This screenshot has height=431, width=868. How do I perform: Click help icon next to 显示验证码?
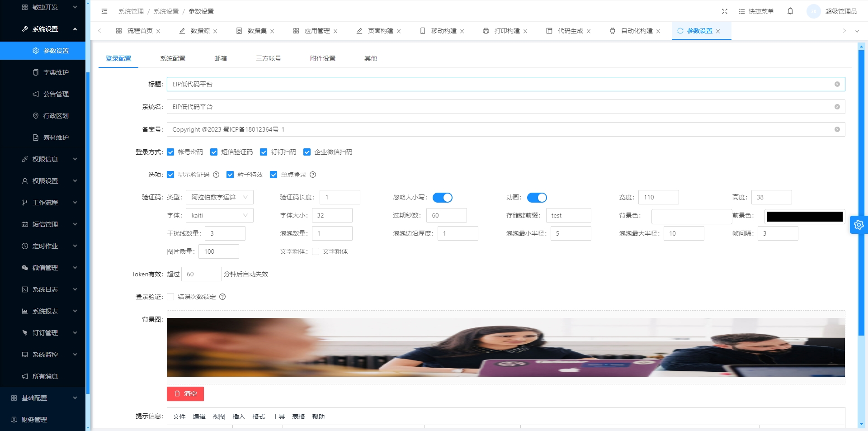216,175
